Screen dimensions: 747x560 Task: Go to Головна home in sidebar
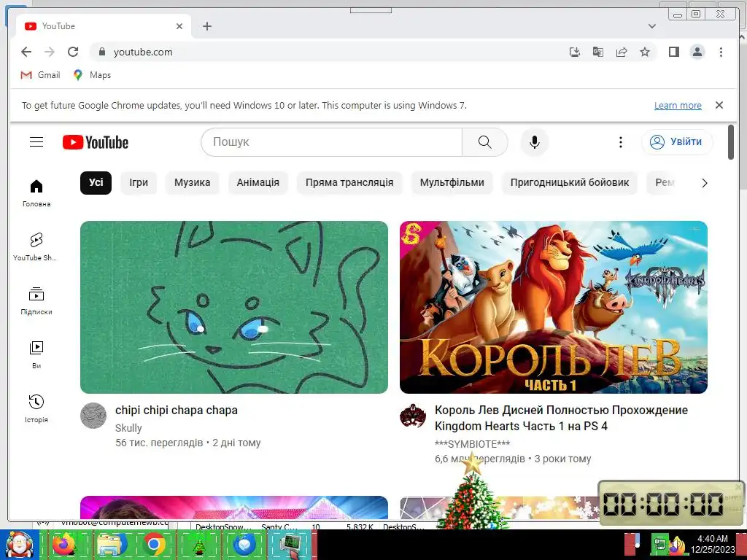point(36,192)
